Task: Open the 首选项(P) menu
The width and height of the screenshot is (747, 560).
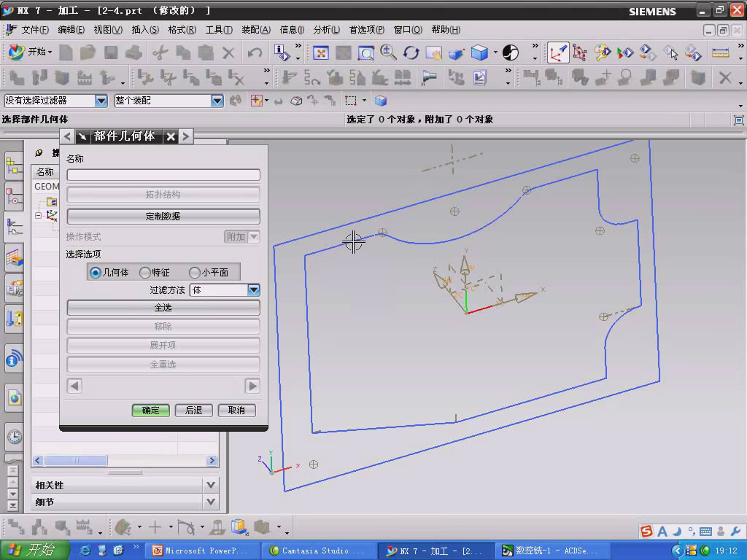Action: 366,29
